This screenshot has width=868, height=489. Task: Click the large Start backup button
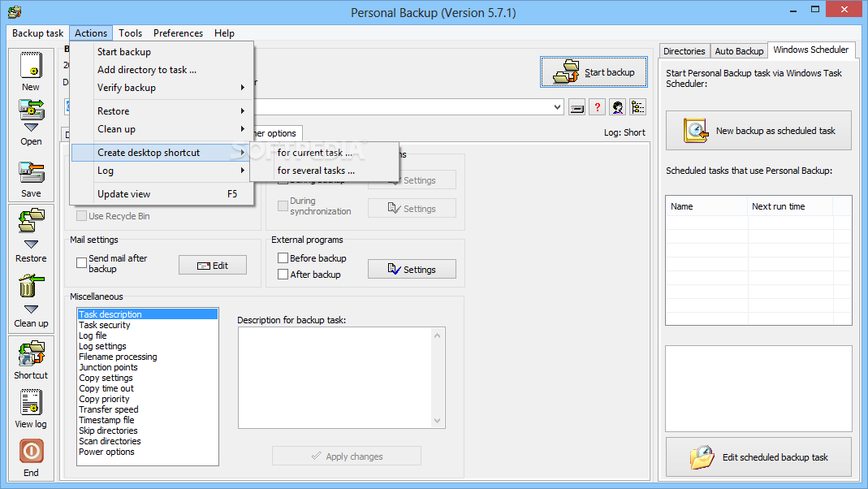coord(594,72)
